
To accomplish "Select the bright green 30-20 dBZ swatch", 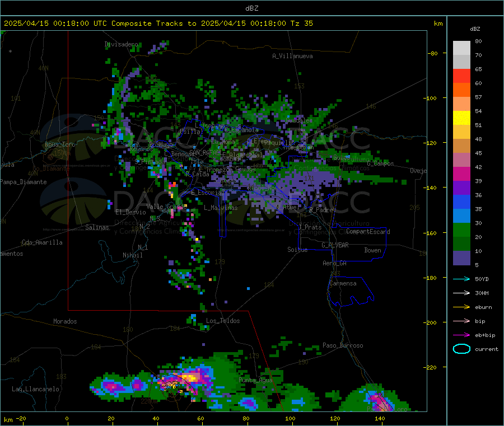I will tap(461, 230).
